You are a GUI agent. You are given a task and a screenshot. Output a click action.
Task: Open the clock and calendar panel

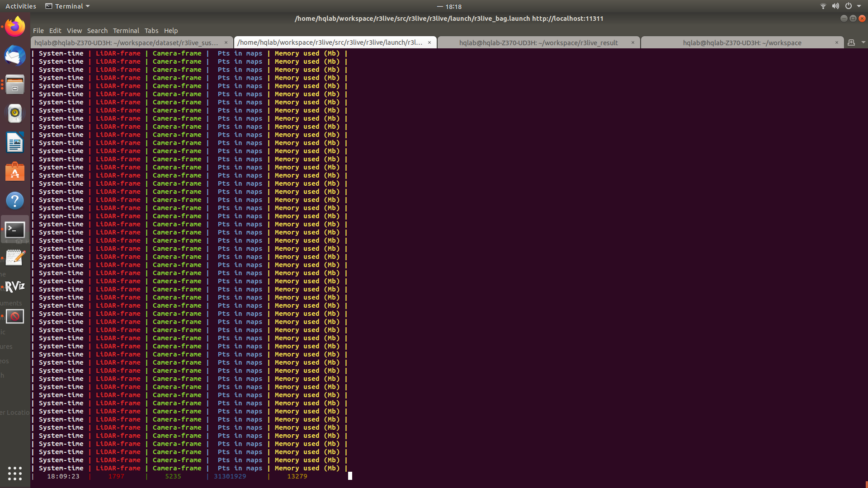click(453, 6)
